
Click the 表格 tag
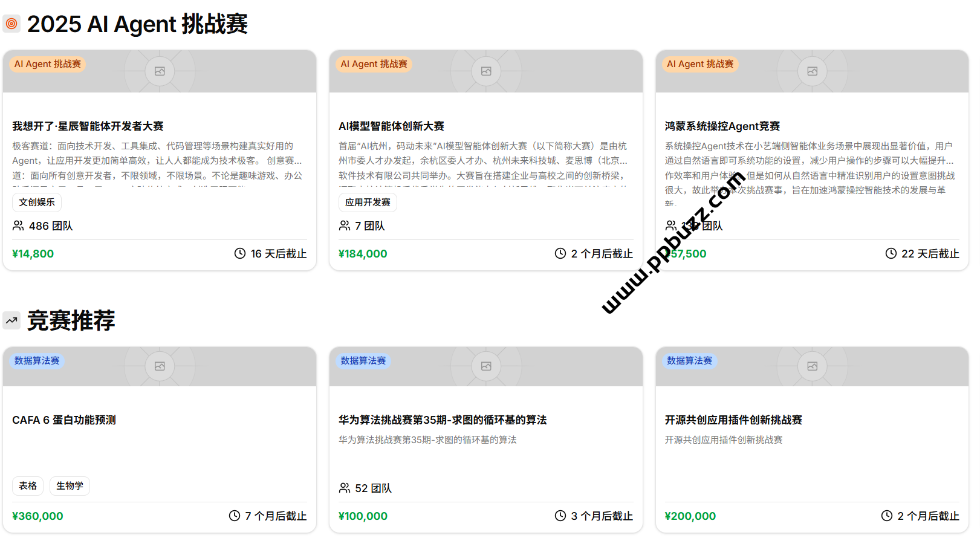coord(28,485)
